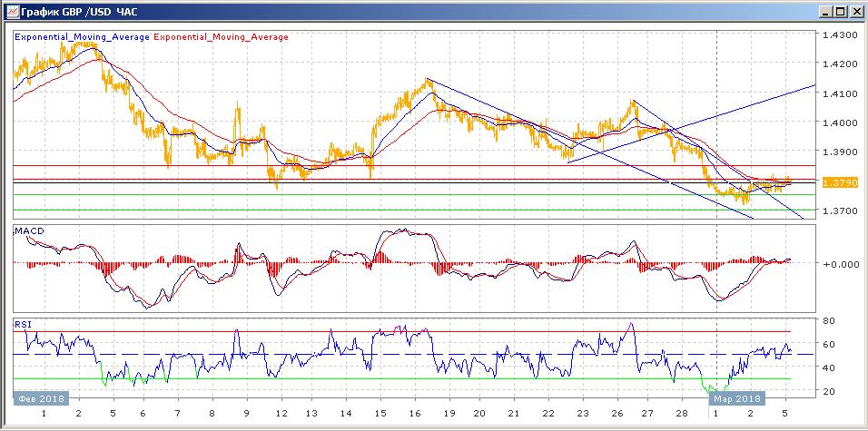Click the +0.000 MACD axis label
Viewport: 868px width, 431px height.
pyautogui.click(x=841, y=263)
